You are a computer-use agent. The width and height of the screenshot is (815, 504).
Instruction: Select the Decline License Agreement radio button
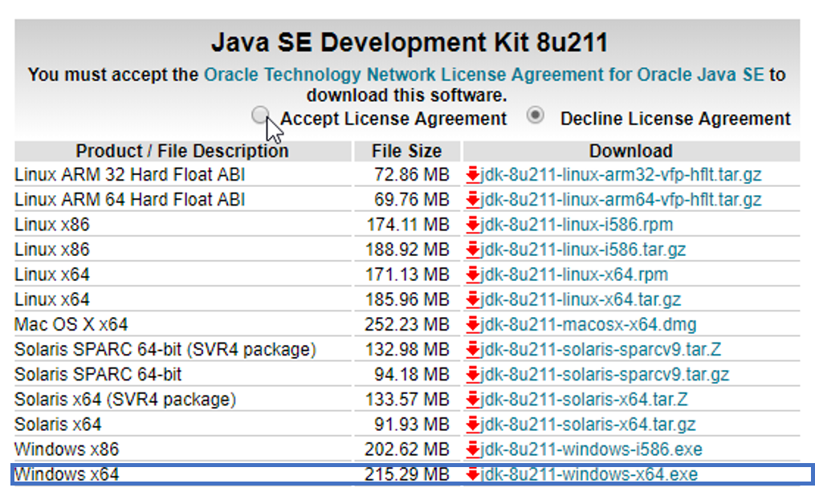click(536, 115)
